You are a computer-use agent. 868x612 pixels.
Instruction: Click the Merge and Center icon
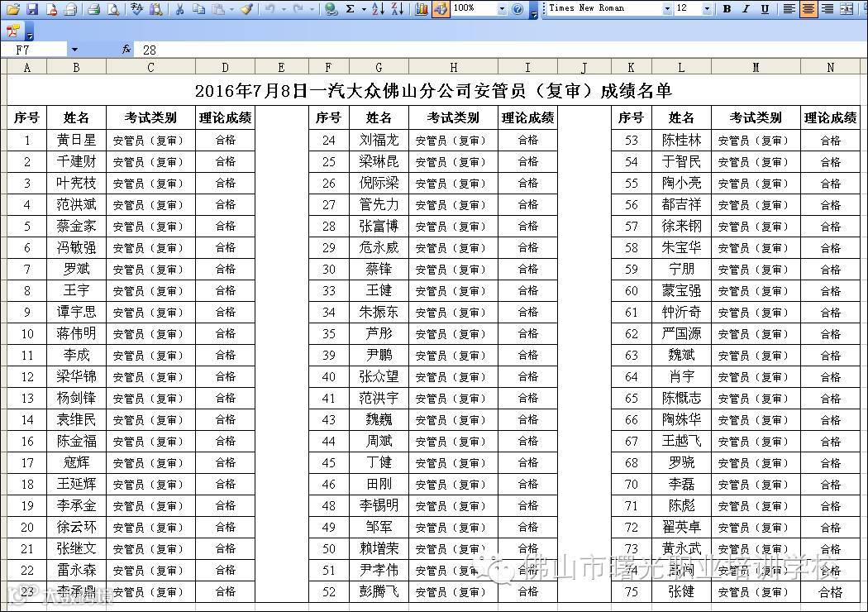point(847,9)
